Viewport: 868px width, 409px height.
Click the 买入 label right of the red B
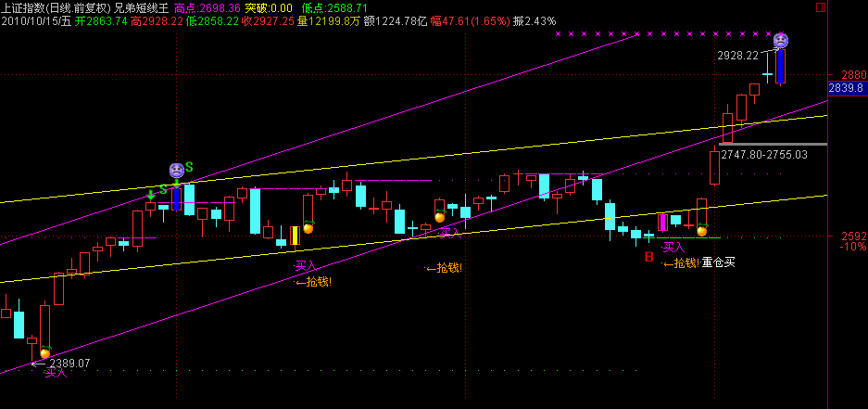(673, 249)
